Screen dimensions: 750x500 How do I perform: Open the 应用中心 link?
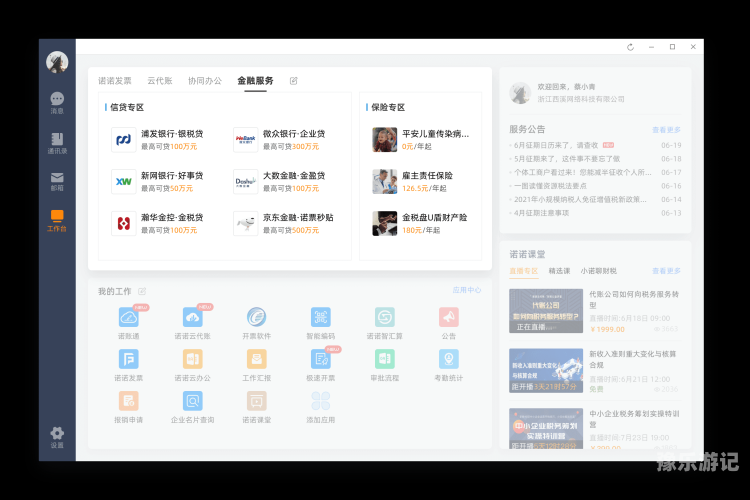pos(467,290)
